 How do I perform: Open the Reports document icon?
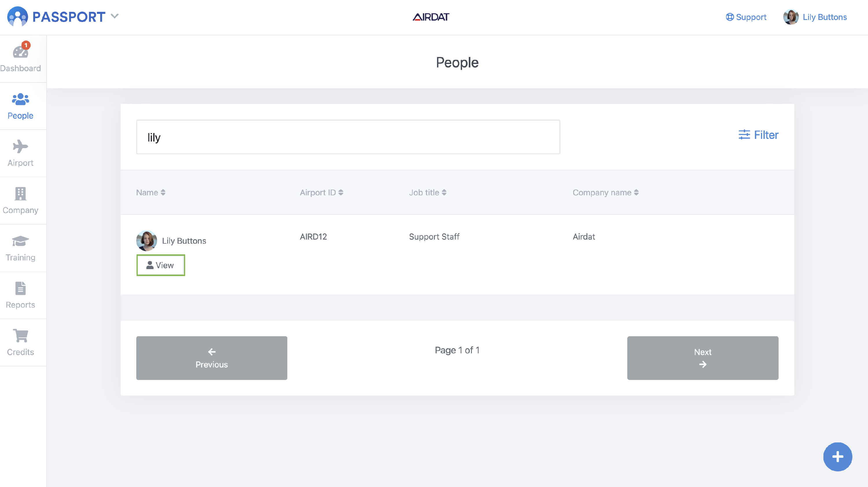(21, 288)
